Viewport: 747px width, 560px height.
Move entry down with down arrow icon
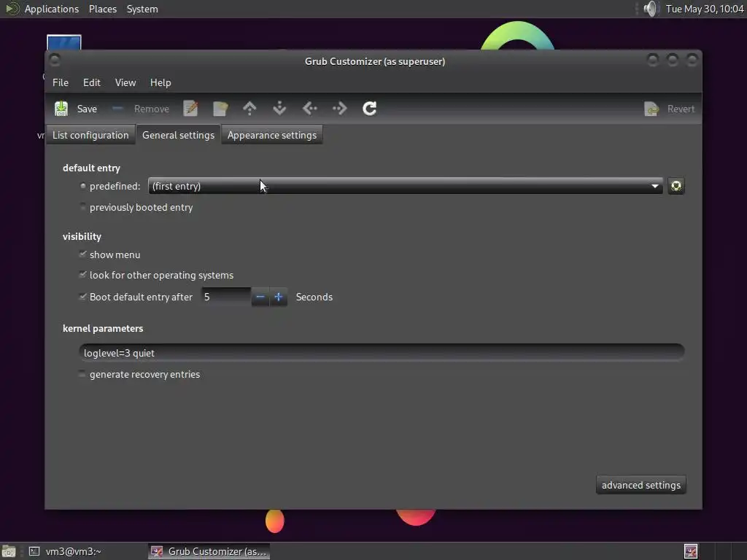click(x=279, y=109)
